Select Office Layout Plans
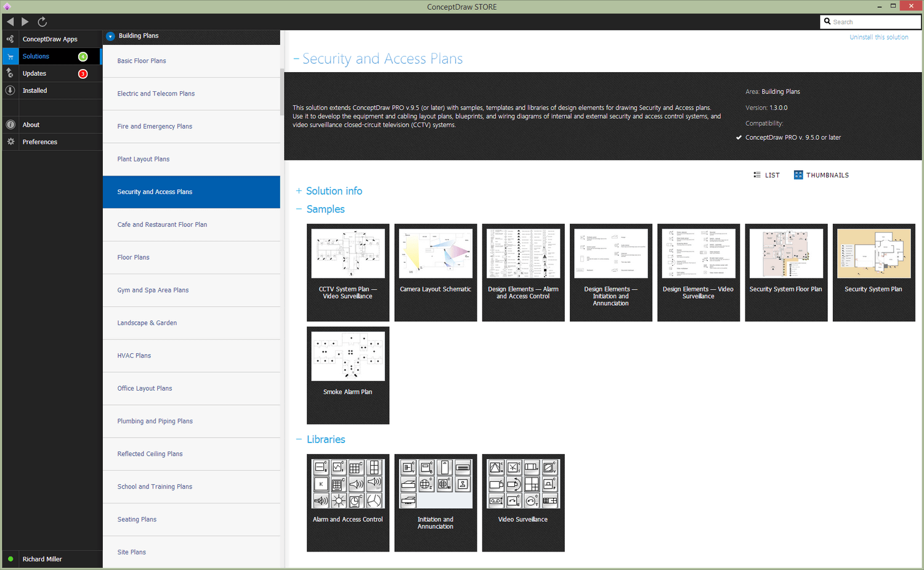 pyautogui.click(x=192, y=388)
